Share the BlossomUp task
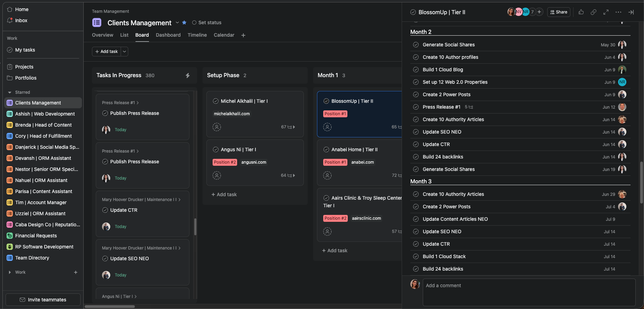 coord(559,12)
